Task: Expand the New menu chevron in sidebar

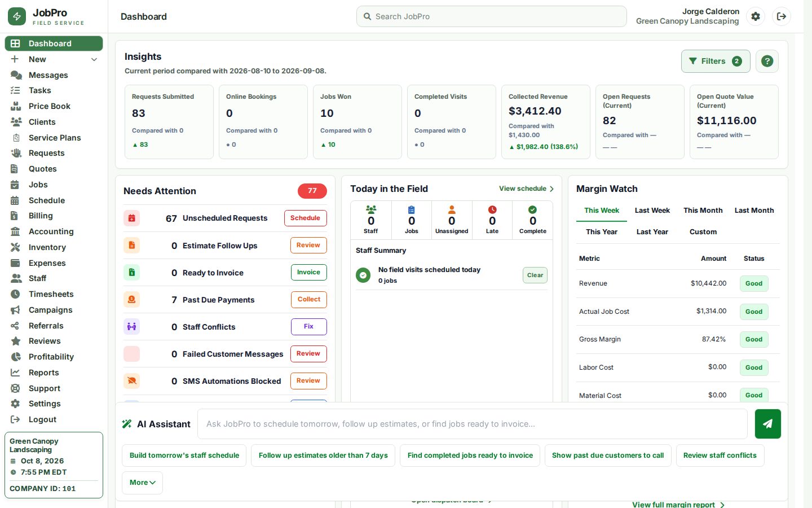Action: (x=94, y=59)
